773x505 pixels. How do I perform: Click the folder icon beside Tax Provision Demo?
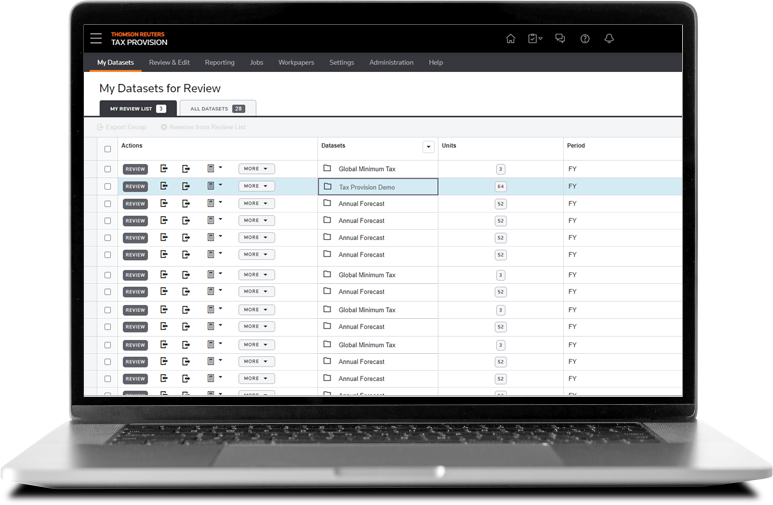[327, 186]
